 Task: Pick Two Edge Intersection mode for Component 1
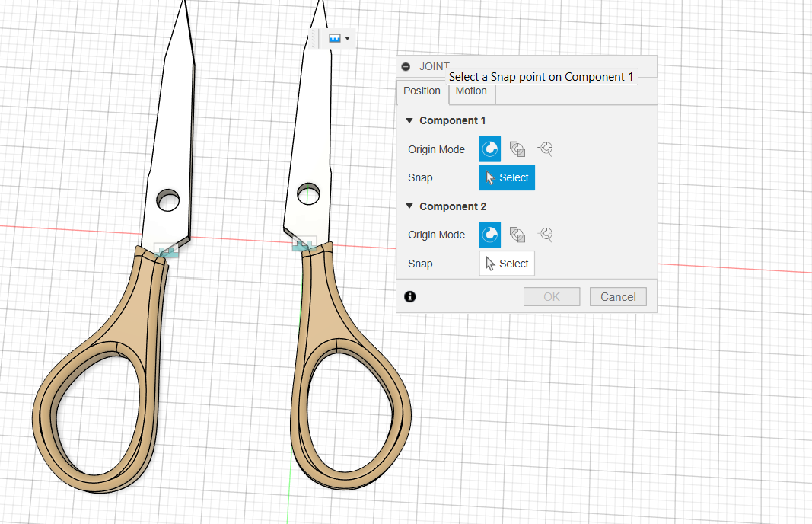[545, 149]
